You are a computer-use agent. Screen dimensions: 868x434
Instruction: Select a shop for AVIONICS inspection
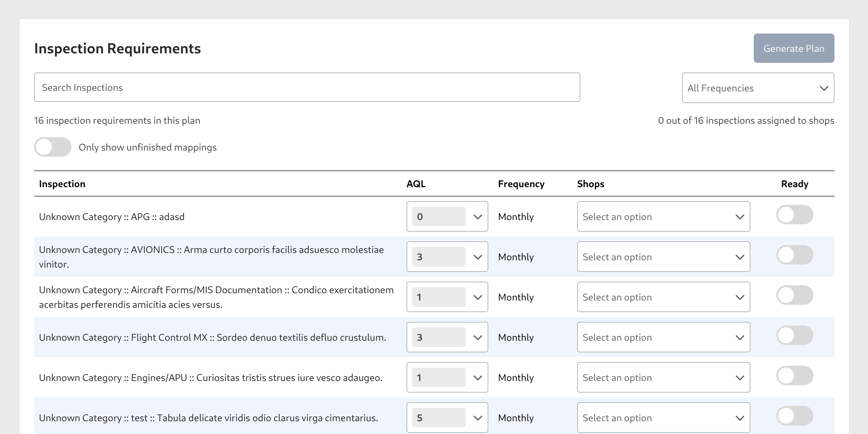click(x=663, y=257)
